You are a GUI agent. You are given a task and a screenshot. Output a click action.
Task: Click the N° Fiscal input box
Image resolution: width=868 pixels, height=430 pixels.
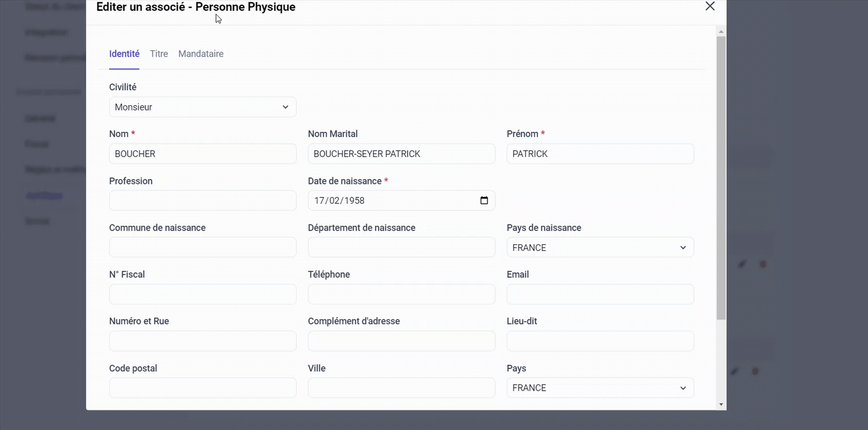pyautogui.click(x=203, y=294)
